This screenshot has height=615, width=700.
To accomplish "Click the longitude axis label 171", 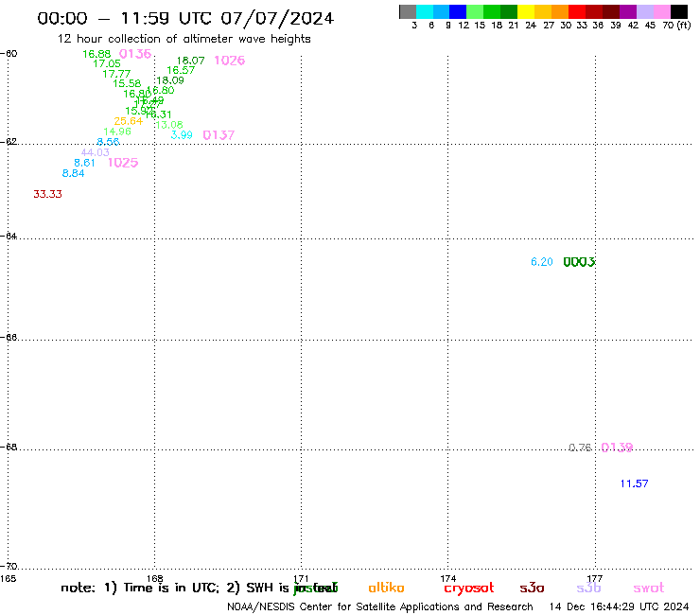I will pos(302,579).
